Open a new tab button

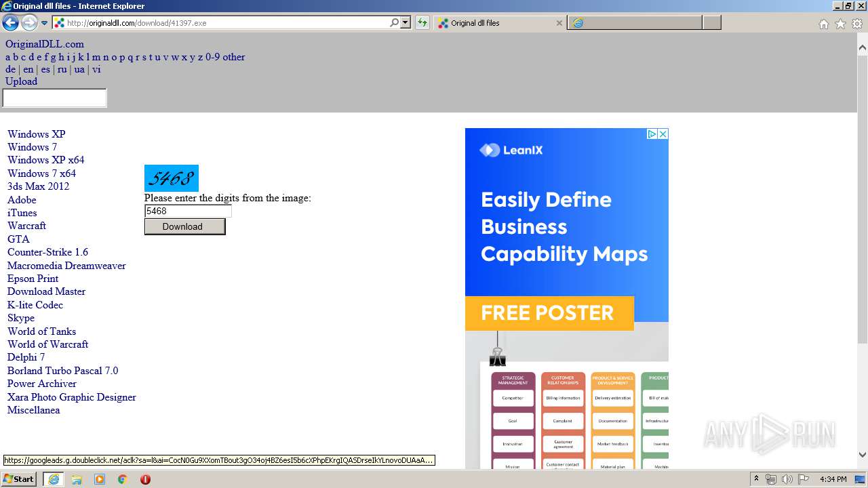coord(711,23)
